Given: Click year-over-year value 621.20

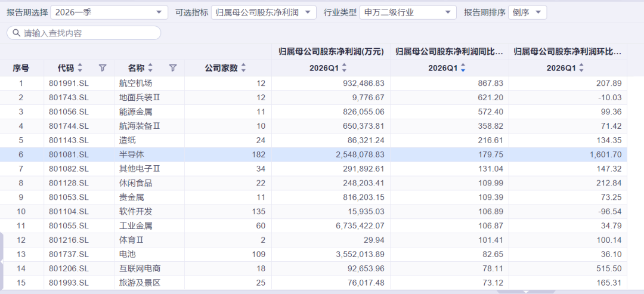Looking at the screenshot, I should pyautogui.click(x=491, y=98).
